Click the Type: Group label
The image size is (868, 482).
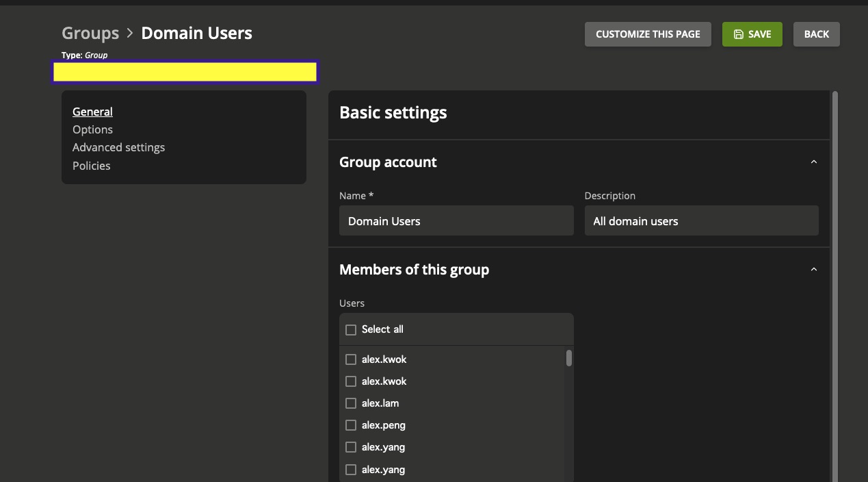(x=84, y=55)
